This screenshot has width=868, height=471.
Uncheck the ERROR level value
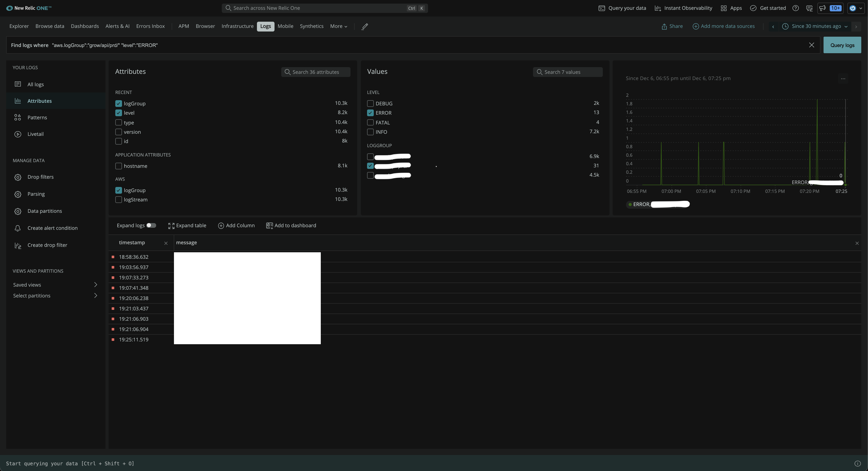coord(370,113)
